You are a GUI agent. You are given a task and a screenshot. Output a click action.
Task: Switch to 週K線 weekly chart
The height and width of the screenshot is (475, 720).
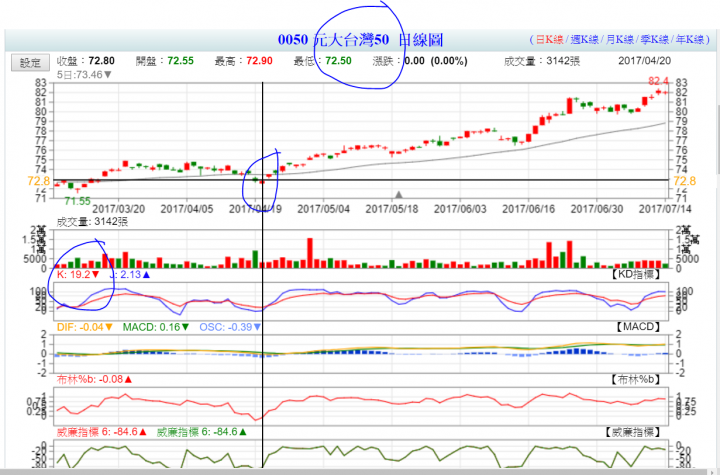(x=585, y=40)
